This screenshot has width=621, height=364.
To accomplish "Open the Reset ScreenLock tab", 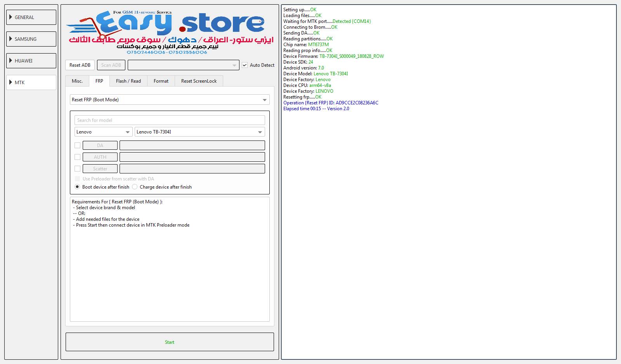I will click(199, 81).
